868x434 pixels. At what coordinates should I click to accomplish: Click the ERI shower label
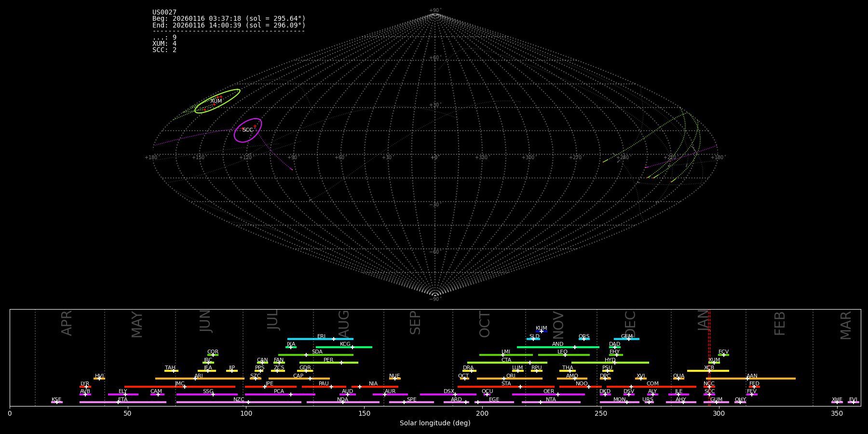322,337
